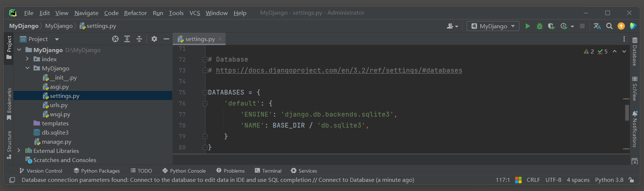Screen dimensions: 644x191
Task: Expand External Libraries node
Action: coord(19,151)
